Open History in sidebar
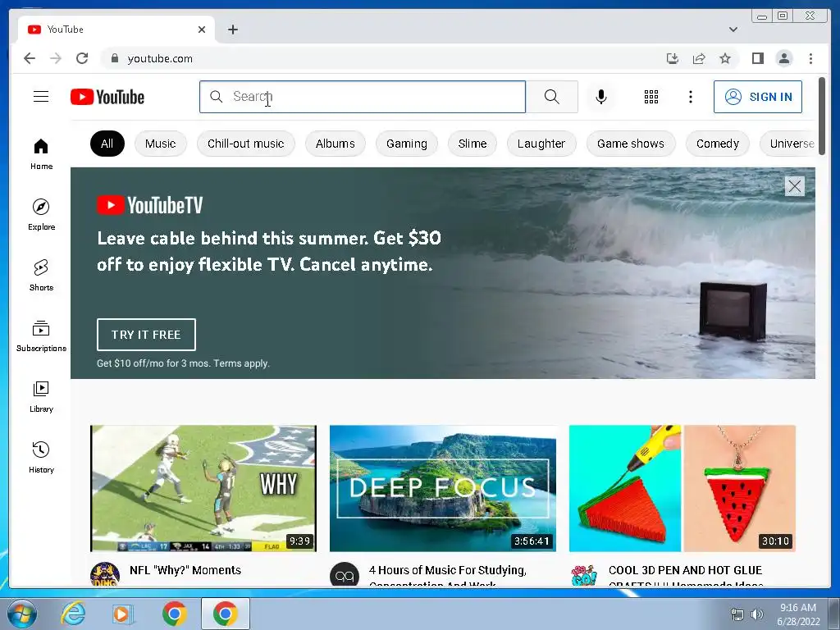Viewport: 840px width, 630px height. [41, 457]
